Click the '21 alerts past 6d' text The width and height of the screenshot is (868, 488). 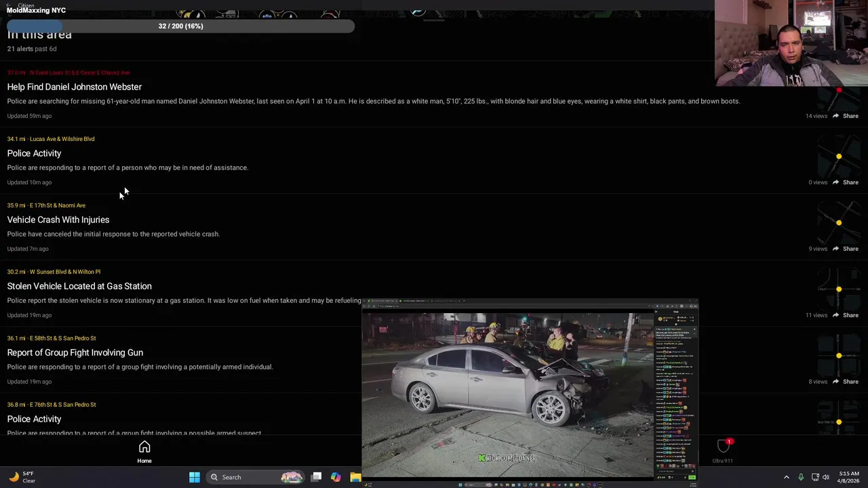click(32, 49)
